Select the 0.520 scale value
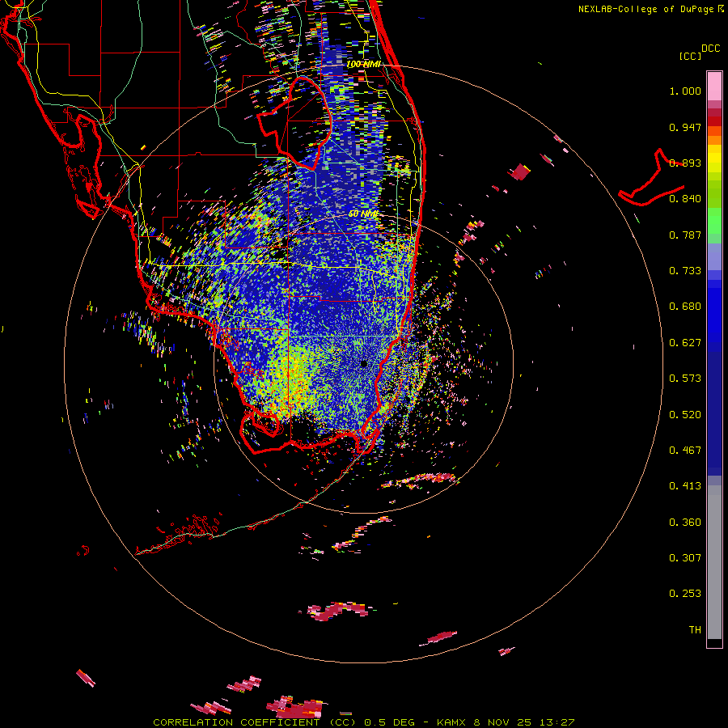The image size is (728, 728). point(685,415)
